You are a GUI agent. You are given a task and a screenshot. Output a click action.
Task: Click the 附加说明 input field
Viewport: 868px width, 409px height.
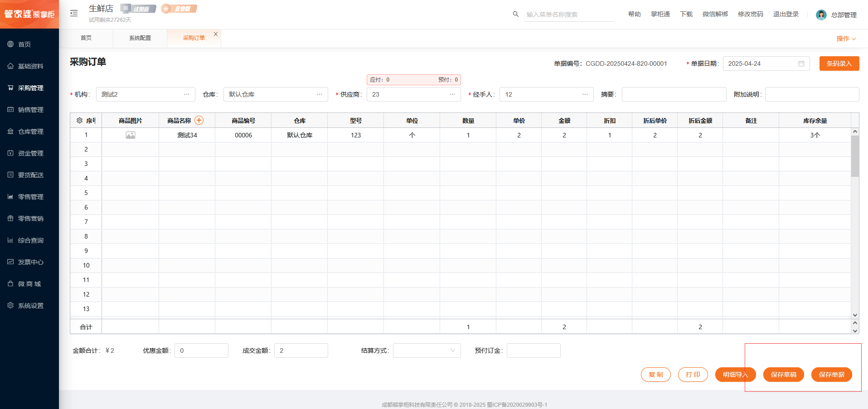(x=812, y=94)
